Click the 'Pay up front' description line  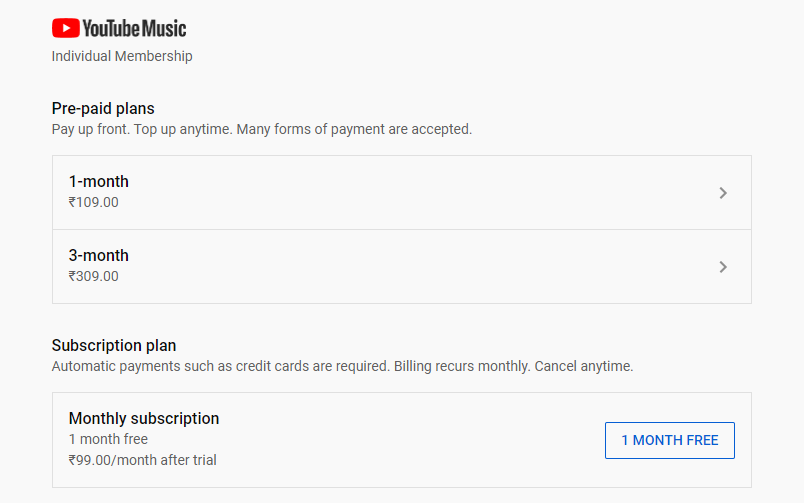pos(262,129)
